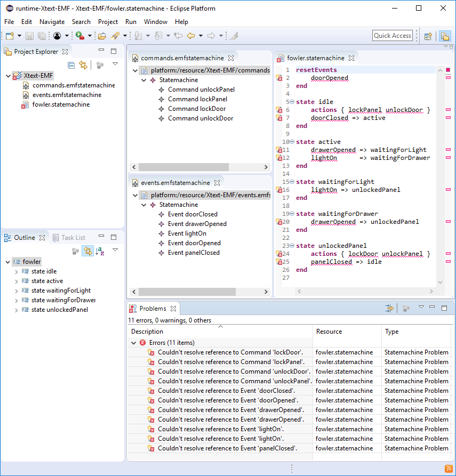Sort Problems by Resource column header
Screen dimensions: 456x476
tap(347, 332)
